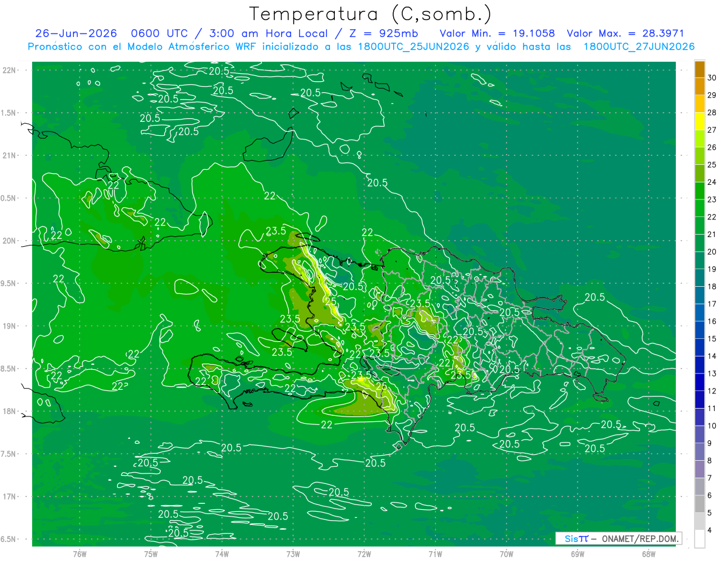This screenshot has height=562, width=728.
Task: Click the "22N" latitude axis label
Action: pyautogui.click(x=10, y=70)
